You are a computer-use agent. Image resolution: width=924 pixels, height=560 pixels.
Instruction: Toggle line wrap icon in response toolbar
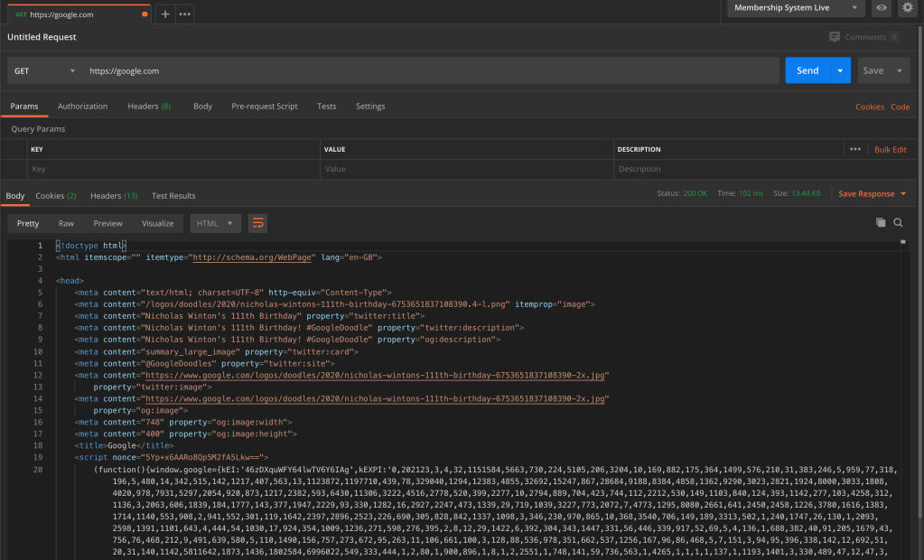(257, 223)
